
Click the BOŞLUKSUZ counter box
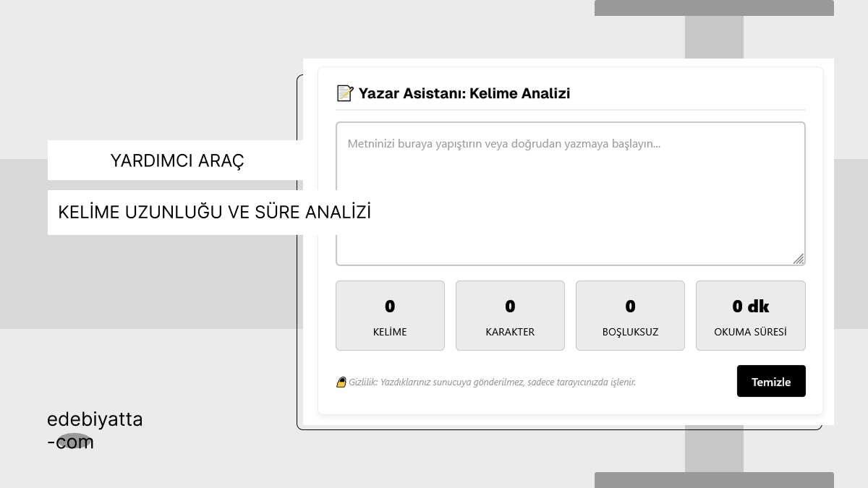point(630,315)
